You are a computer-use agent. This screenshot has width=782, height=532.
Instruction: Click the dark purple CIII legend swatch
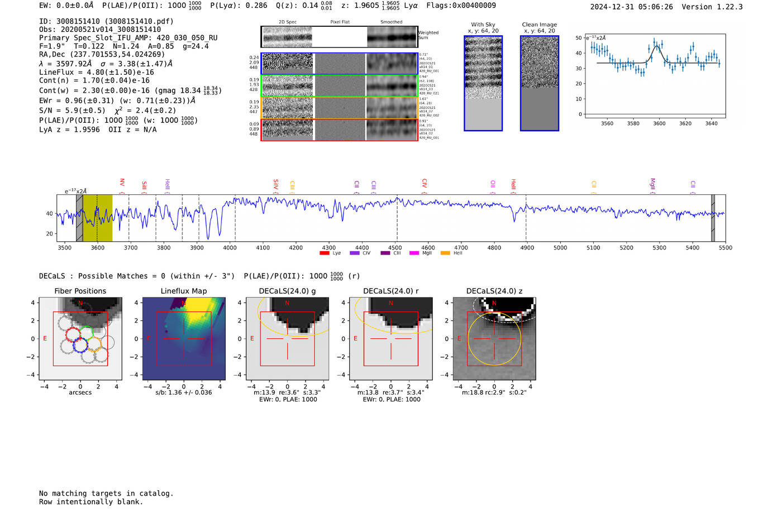[385, 253]
